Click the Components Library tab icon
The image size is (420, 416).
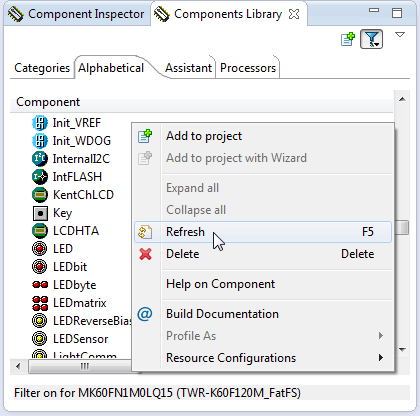click(x=161, y=14)
